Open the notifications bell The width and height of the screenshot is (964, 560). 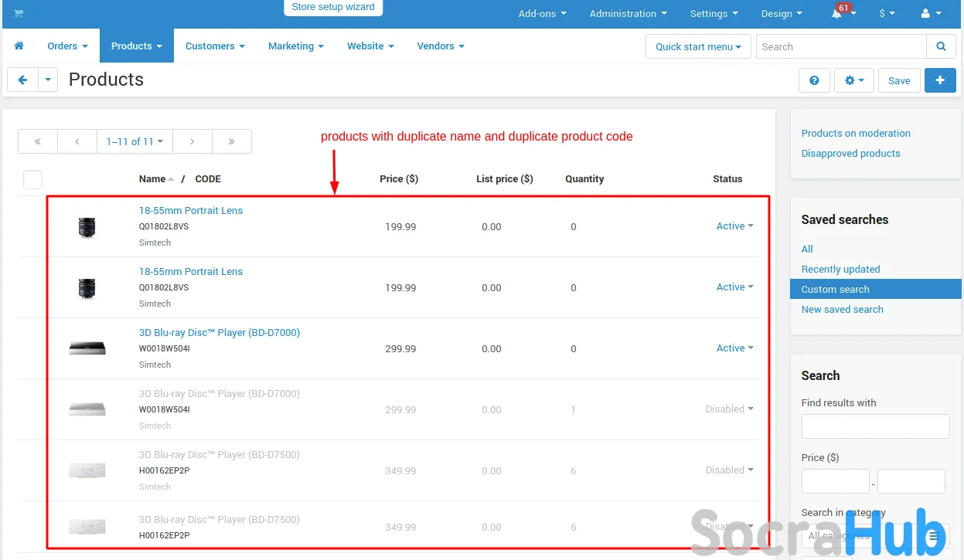837,14
